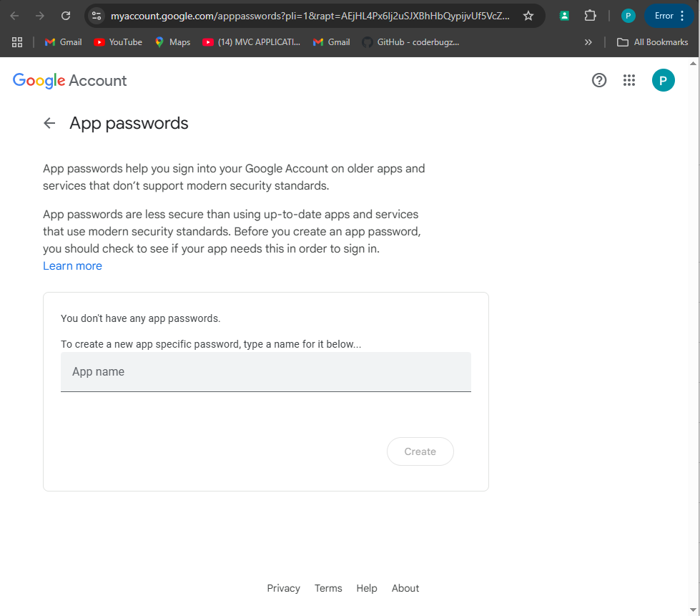Click the Error menu button
The image size is (700, 616).
point(669,16)
